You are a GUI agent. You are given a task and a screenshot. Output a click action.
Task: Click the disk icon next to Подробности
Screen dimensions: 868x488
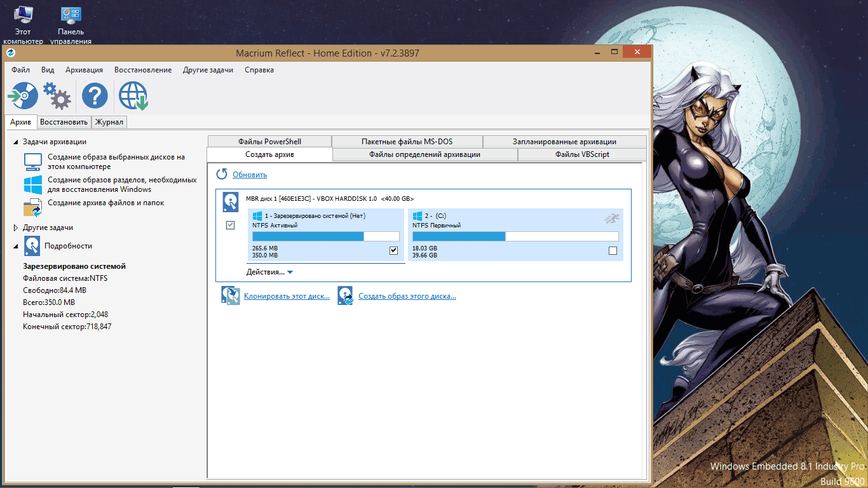[x=32, y=245]
